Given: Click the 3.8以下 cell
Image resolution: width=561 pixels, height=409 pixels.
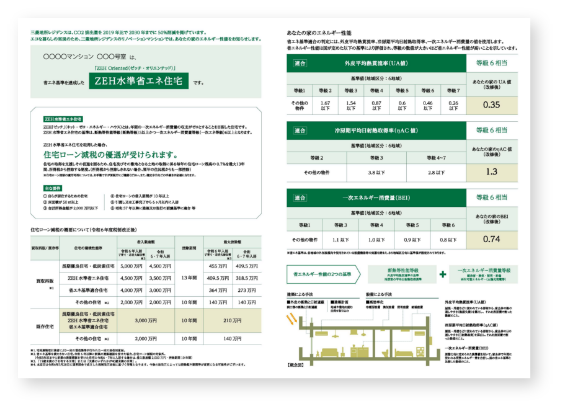Looking at the screenshot, I should pyautogui.click(x=376, y=172).
